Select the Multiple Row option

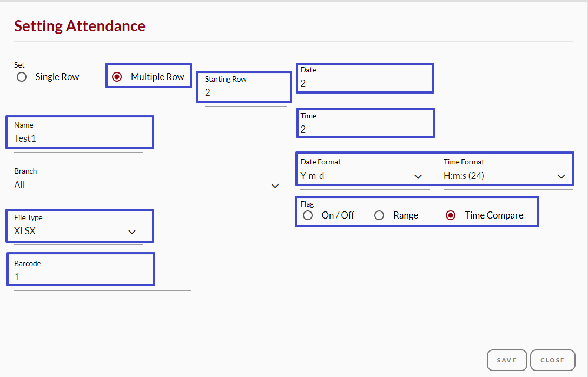(117, 77)
